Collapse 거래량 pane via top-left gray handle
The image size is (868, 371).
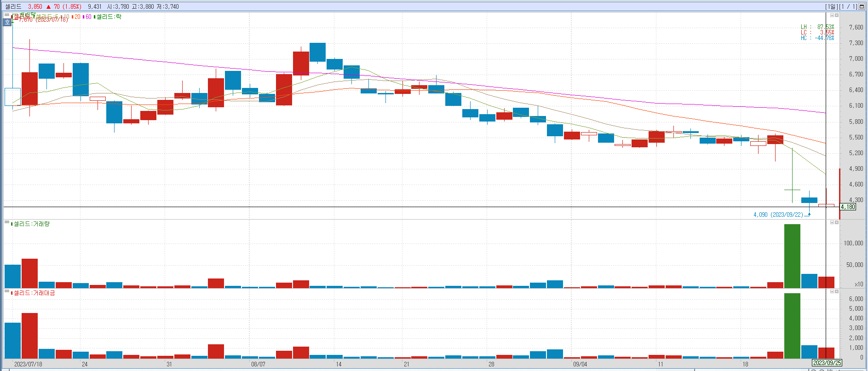click(7, 222)
